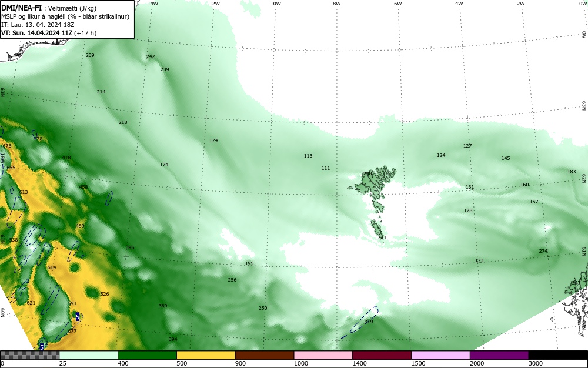Image resolution: width=588 pixels, height=368 pixels.
Task: Click the '14W' longitude label
Action: tap(153, 4)
